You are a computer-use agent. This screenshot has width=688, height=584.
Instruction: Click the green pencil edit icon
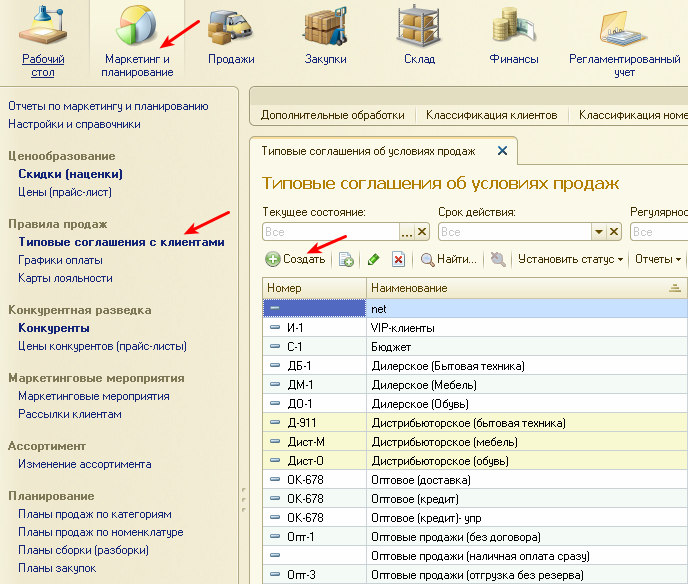click(x=373, y=260)
